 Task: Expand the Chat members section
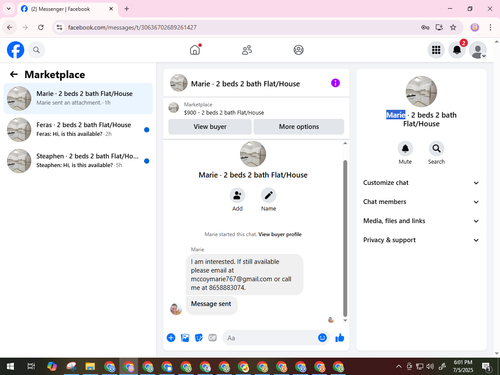[x=421, y=202]
